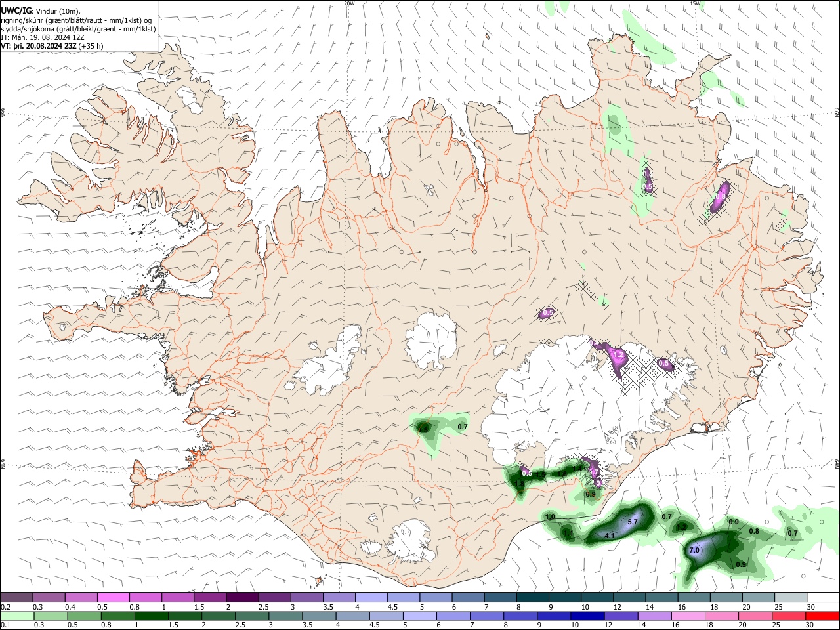Pick the bright pink 0.5–0.8 swatch in the upper legend

click(113, 598)
